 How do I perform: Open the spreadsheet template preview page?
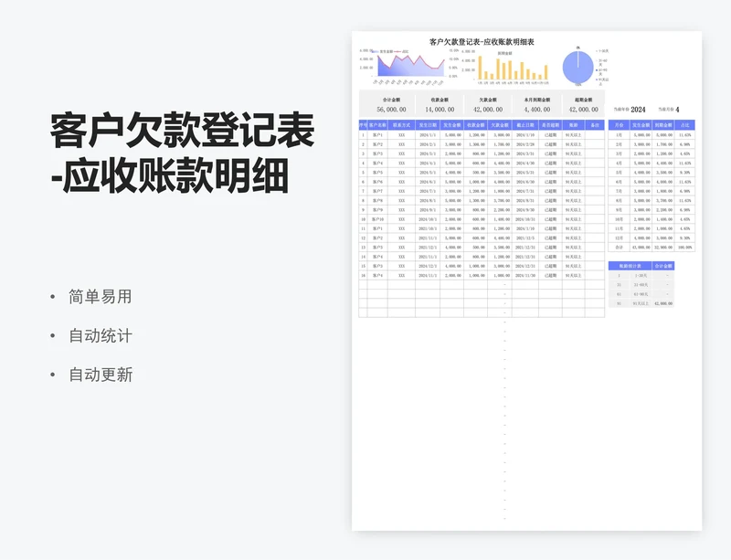[x=527, y=280]
